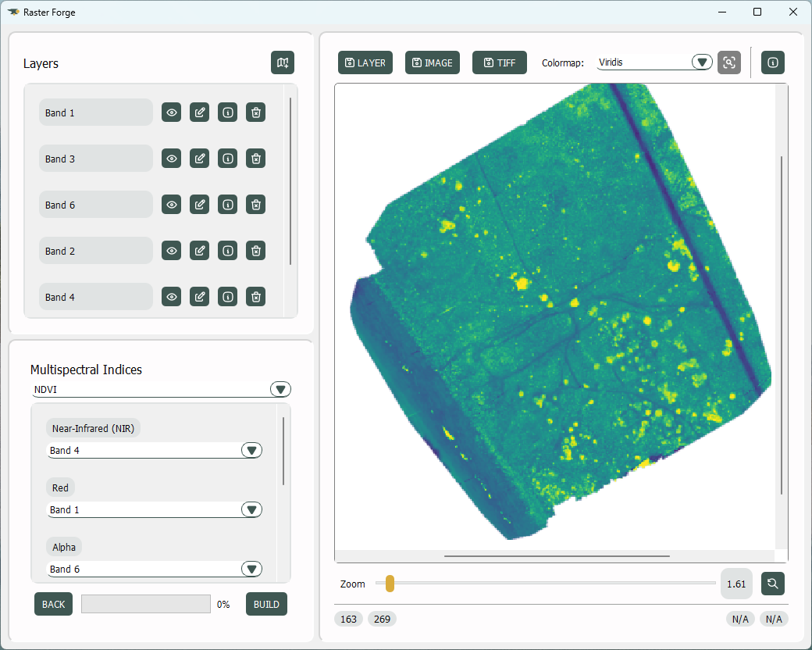
Task: Open the Near-Infrared Band 4 dropdown
Action: click(x=155, y=451)
